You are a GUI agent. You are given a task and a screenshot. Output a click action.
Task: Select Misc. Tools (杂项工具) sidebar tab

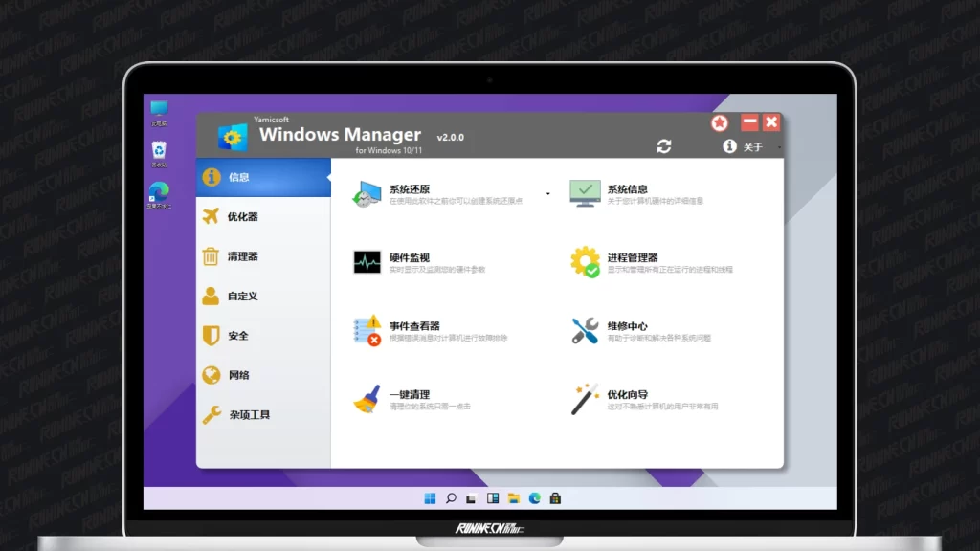[249, 415]
